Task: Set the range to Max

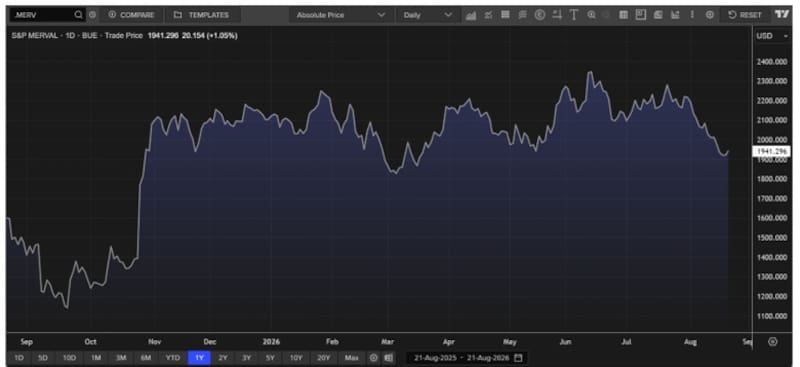Action: (352, 358)
